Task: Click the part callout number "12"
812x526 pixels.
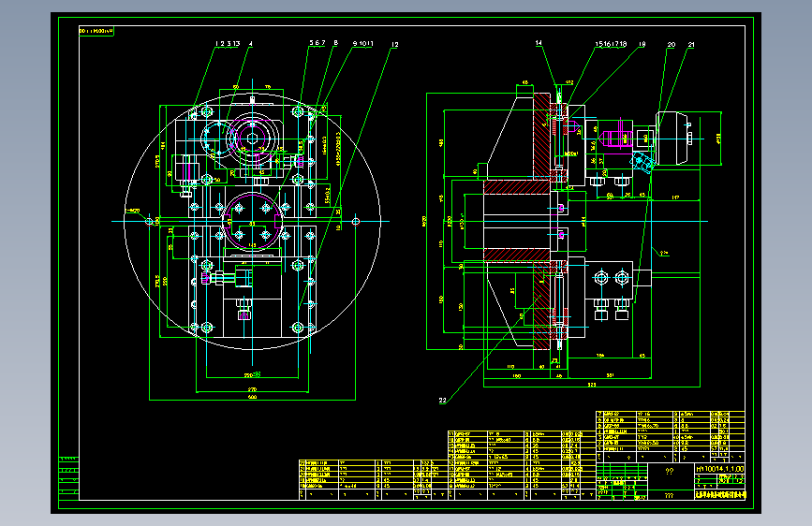Action: [394, 45]
